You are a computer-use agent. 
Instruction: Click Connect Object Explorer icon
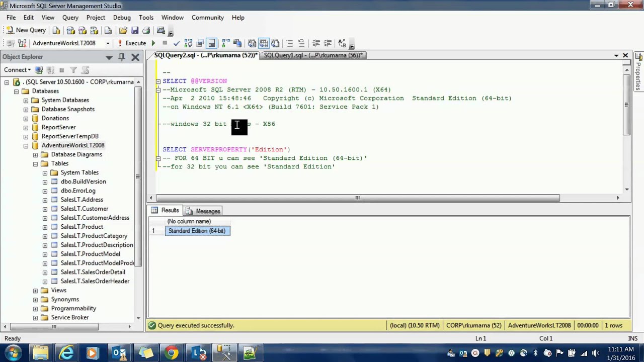[x=39, y=70]
